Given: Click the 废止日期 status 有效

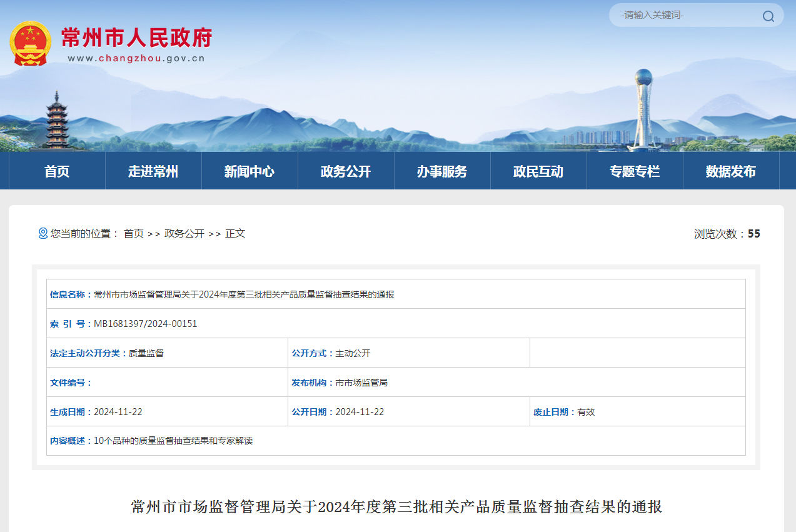Looking at the screenshot, I should (x=586, y=412).
